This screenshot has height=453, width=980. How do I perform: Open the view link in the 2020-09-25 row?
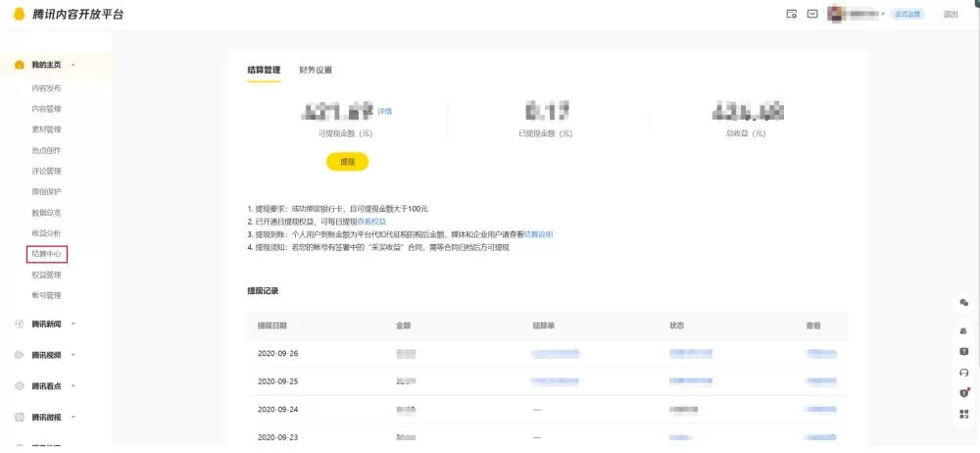(821, 381)
